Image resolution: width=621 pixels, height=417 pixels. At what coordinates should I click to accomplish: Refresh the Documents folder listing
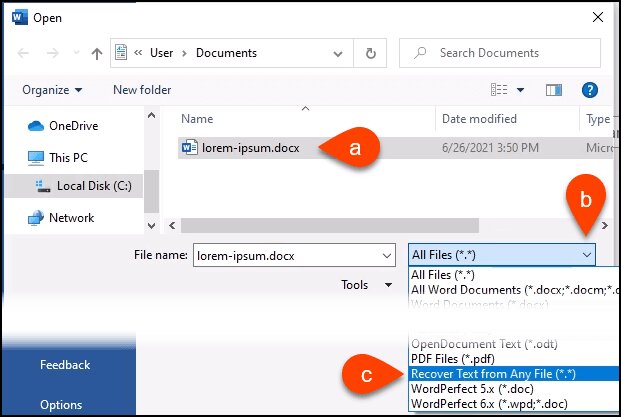tap(370, 53)
